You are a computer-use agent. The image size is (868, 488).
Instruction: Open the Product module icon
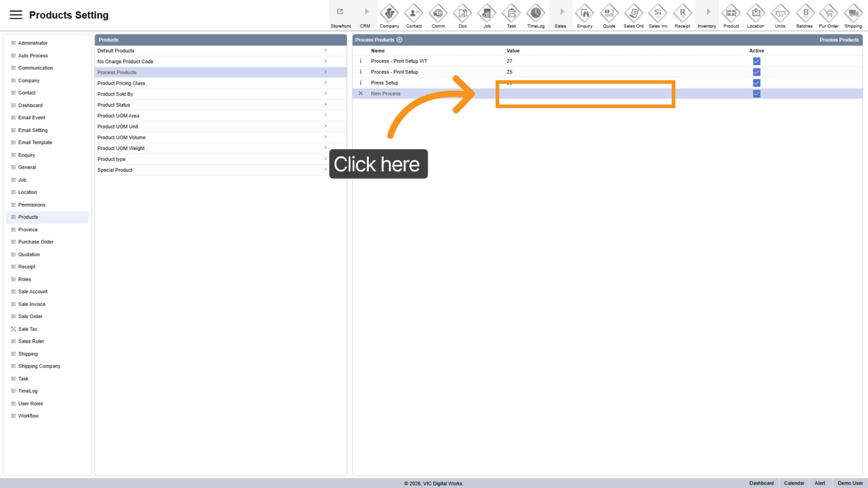[x=731, y=13]
